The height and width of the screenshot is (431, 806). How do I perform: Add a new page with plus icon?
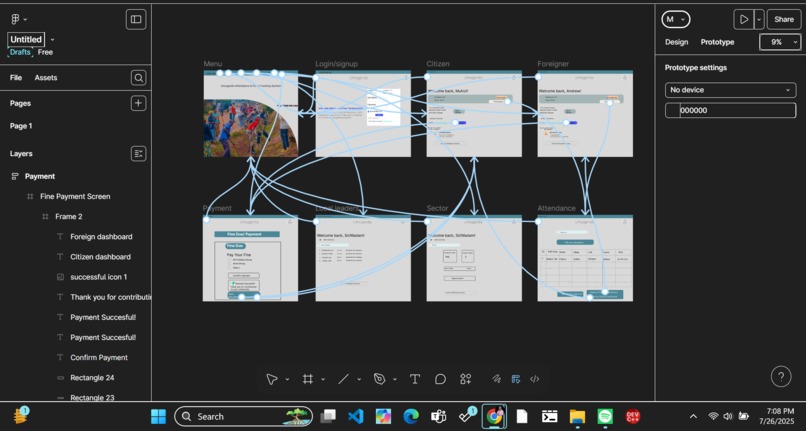(x=138, y=103)
